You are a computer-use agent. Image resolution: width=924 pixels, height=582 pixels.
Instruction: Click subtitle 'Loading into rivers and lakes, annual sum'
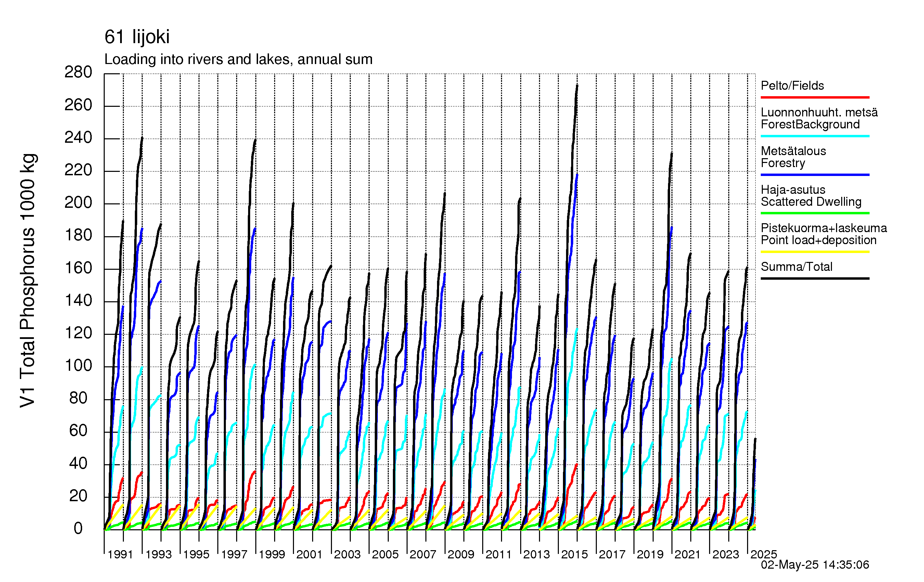[x=238, y=60]
